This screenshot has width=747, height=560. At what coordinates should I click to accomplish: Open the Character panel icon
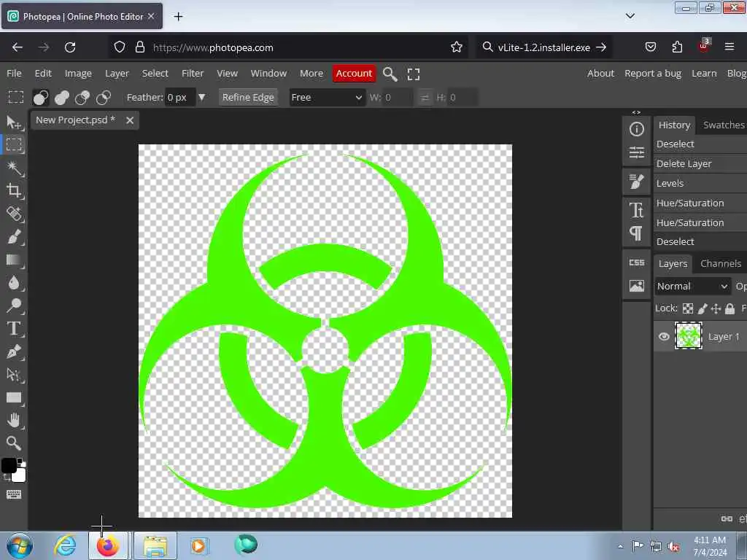click(x=636, y=210)
